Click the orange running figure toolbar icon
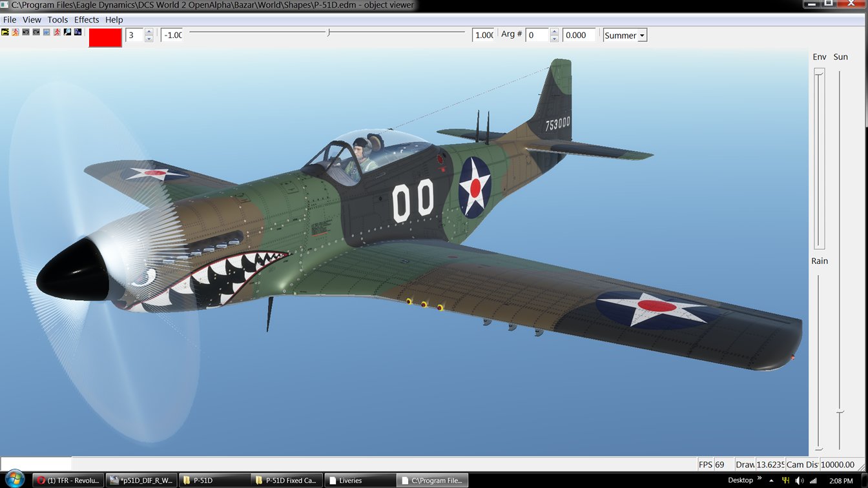The width and height of the screenshot is (868, 488). (15, 32)
